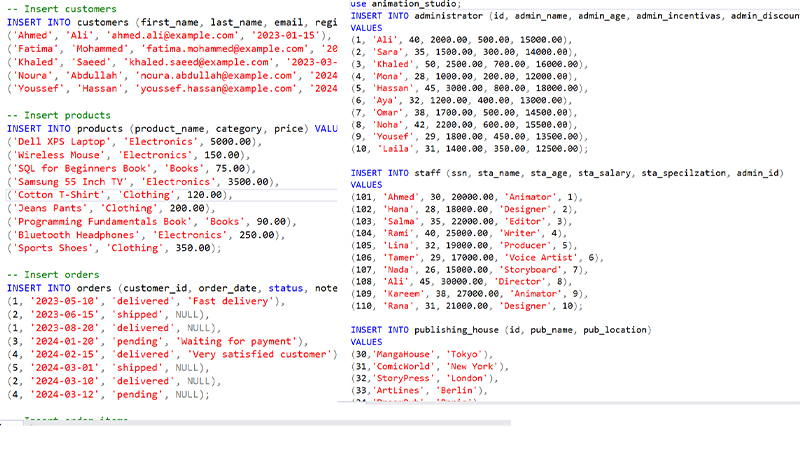Click the order row dated '2024-03-10'

(114, 381)
